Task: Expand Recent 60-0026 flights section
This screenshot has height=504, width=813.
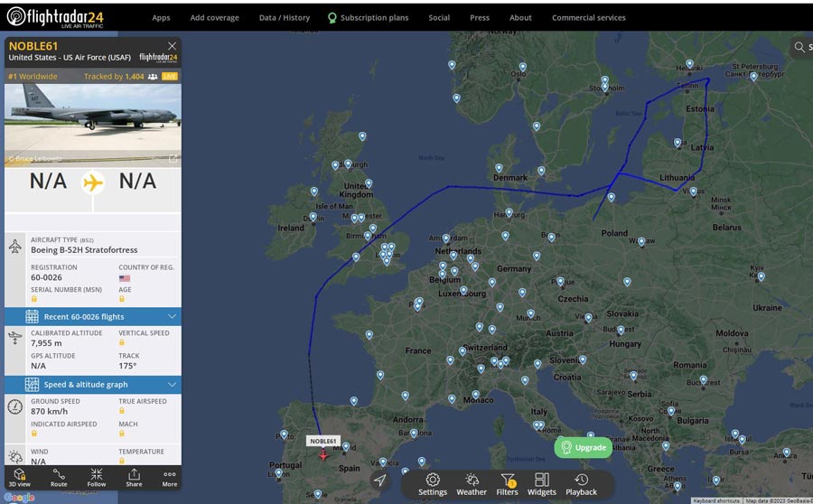Action: (93, 316)
